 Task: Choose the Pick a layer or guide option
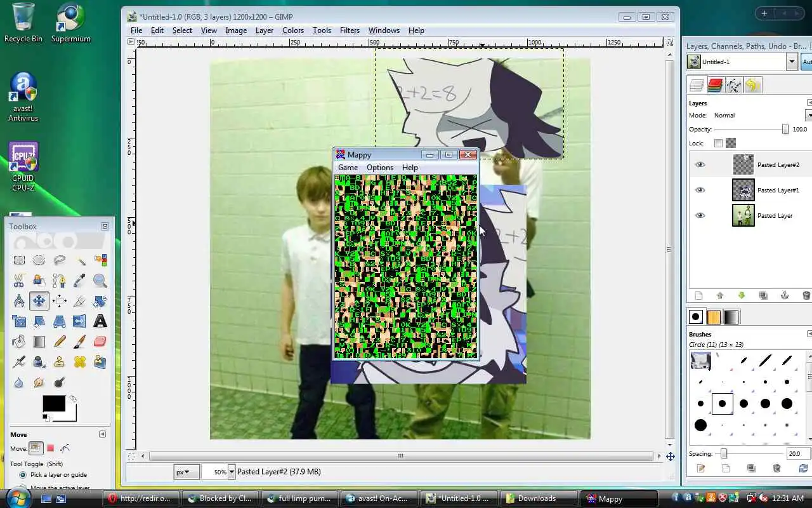coord(23,474)
